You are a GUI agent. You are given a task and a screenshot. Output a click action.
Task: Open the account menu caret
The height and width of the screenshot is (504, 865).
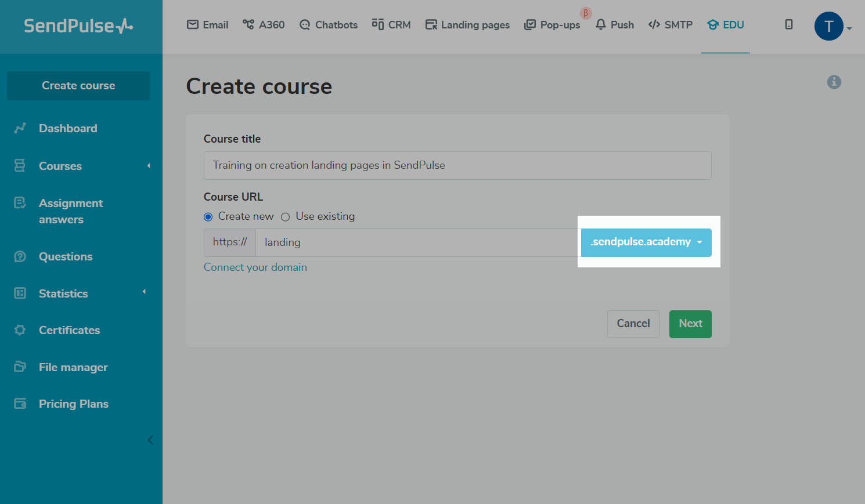click(849, 28)
